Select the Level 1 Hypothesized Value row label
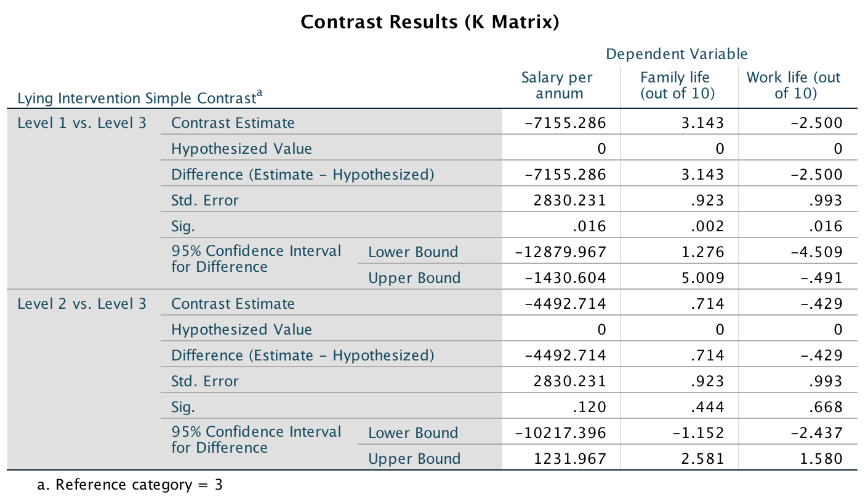Screen dimensions: 868x497 tap(241, 149)
